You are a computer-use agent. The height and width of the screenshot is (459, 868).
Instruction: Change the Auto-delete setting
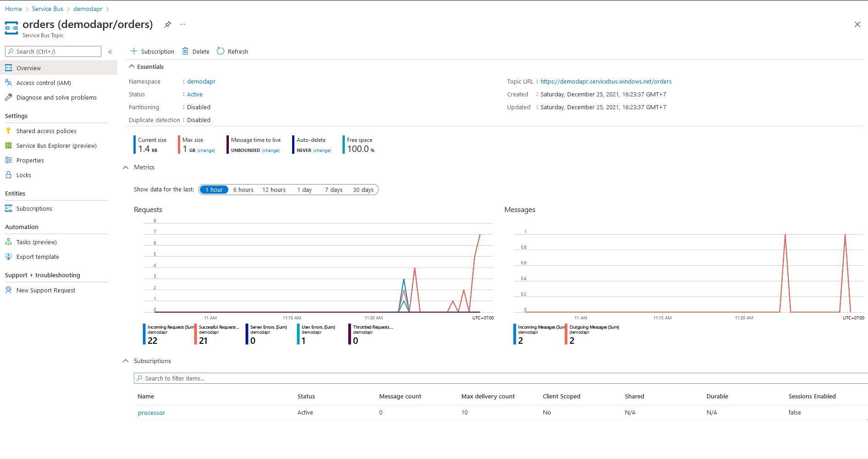click(322, 151)
